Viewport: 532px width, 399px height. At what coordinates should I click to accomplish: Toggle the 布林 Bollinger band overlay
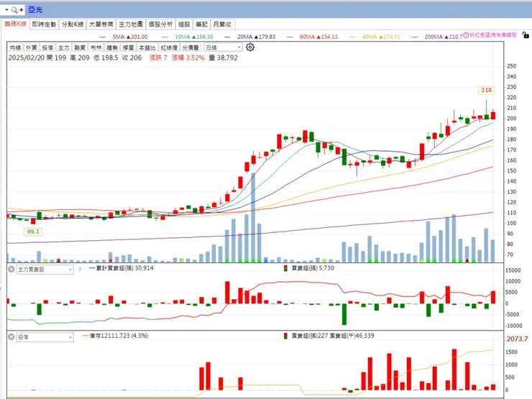pos(96,47)
